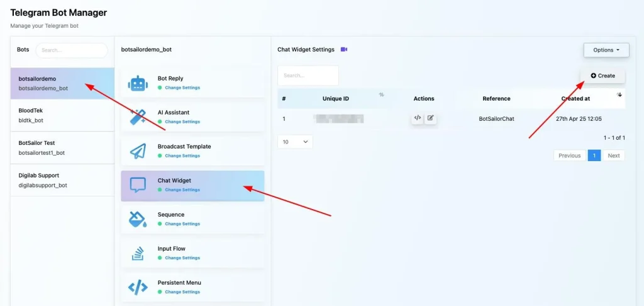This screenshot has height=306, width=644.
Task: Select the BotSailor Test bot
Action: coord(62,148)
